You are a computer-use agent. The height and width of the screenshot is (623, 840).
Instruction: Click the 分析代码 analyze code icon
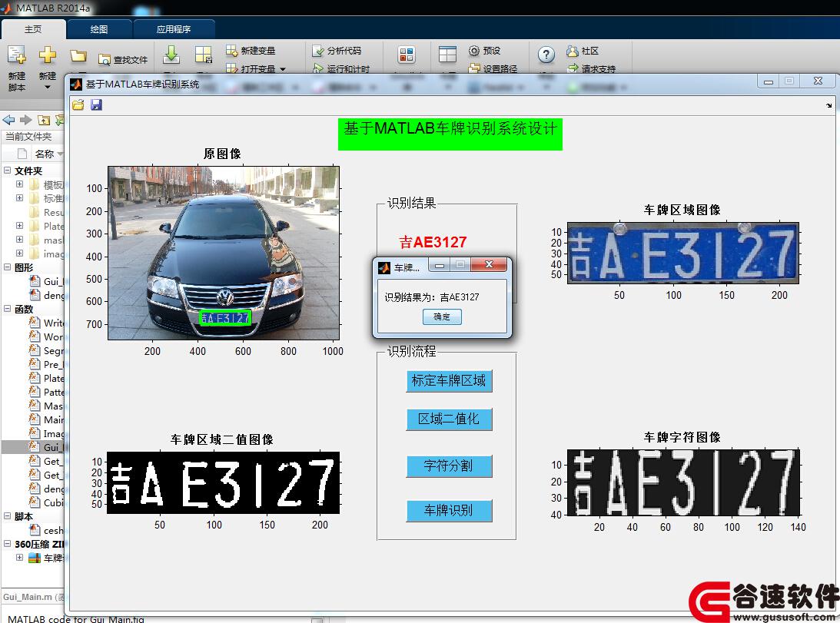(317, 51)
